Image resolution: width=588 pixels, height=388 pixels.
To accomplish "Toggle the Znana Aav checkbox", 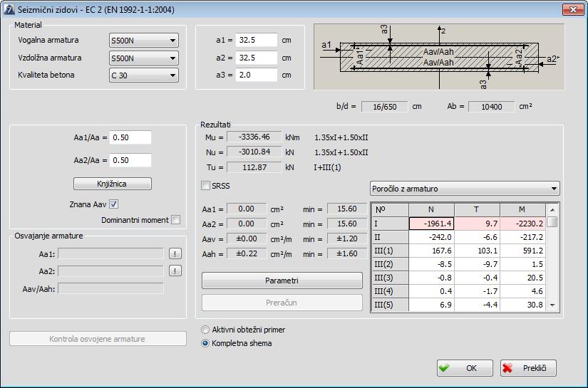I will click(x=113, y=204).
